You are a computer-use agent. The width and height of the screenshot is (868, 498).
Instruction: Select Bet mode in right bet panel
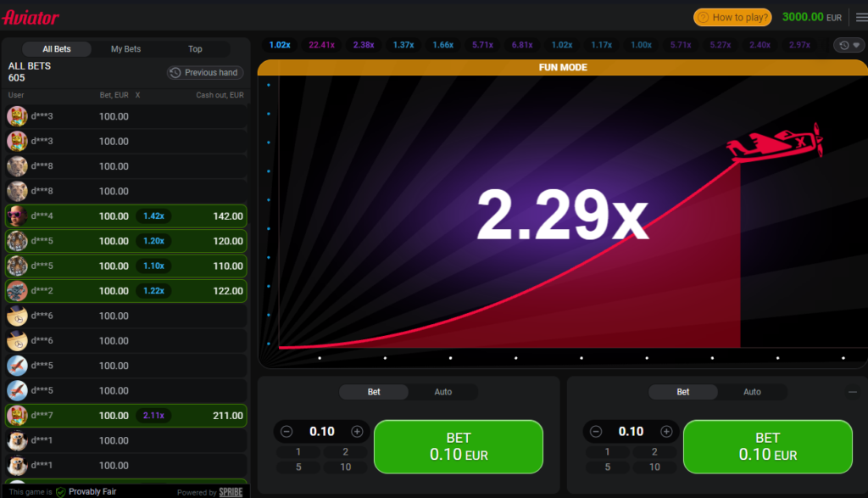click(683, 392)
